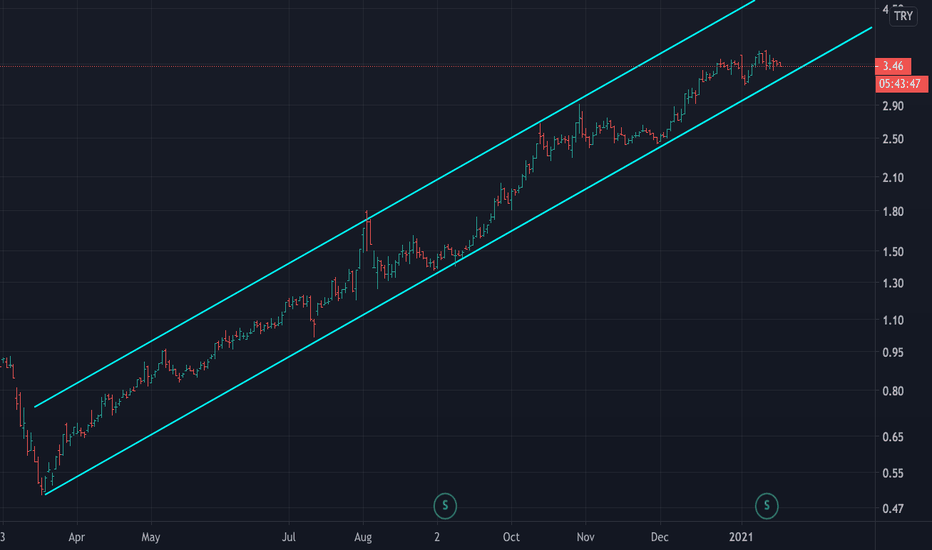Click the 0.47 price axis label
This screenshot has height=550, width=932.
pyautogui.click(x=893, y=508)
